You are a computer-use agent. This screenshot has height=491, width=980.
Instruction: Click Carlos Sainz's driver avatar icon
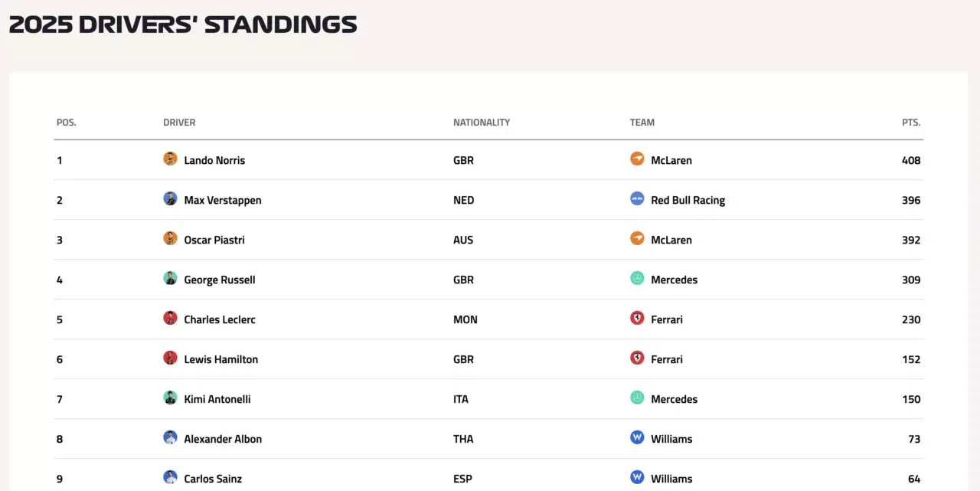170,478
